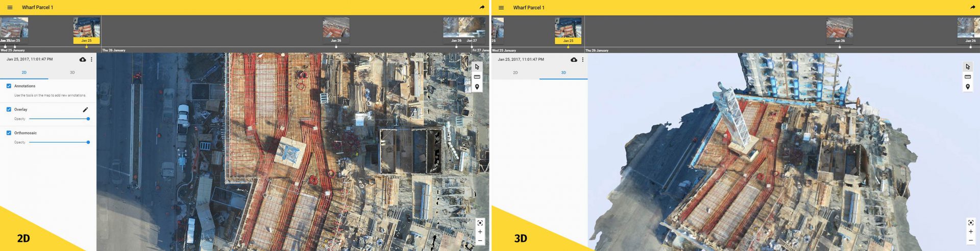Switch to the 2D tab in the right window

point(515,73)
